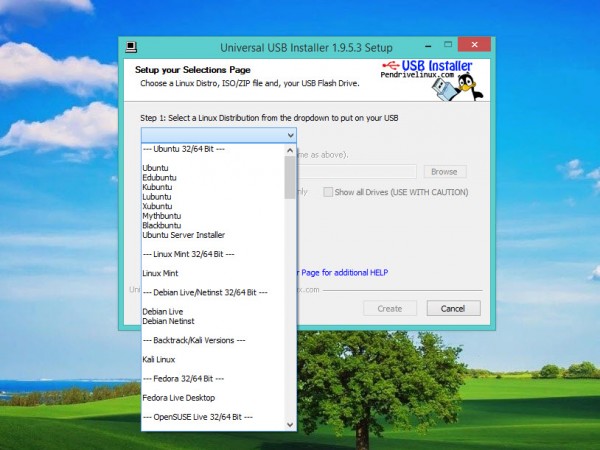Choose Xubuntu in the dropdown
This screenshot has height=450, width=600.
(x=157, y=206)
